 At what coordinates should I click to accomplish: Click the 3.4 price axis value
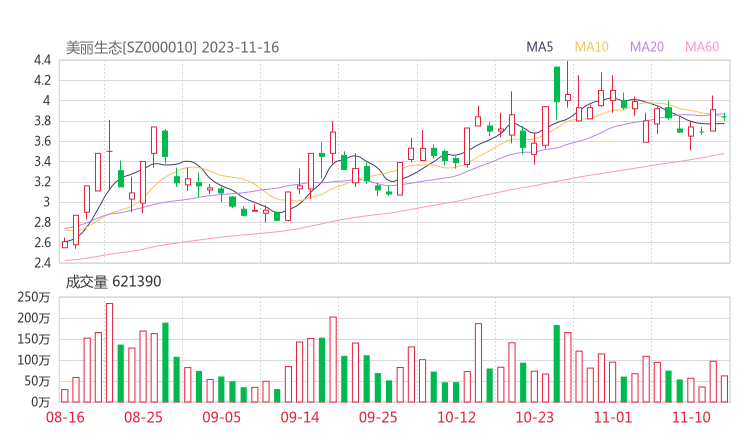tap(42, 161)
